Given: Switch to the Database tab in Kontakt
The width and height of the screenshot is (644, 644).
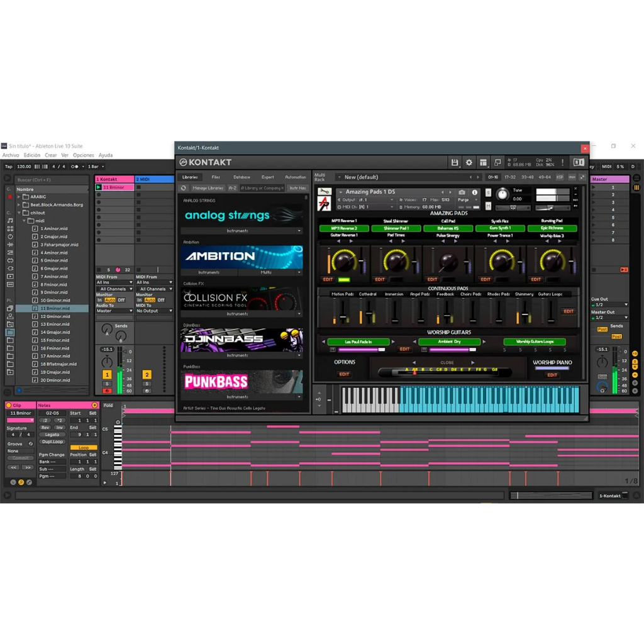Looking at the screenshot, I should [x=241, y=177].
